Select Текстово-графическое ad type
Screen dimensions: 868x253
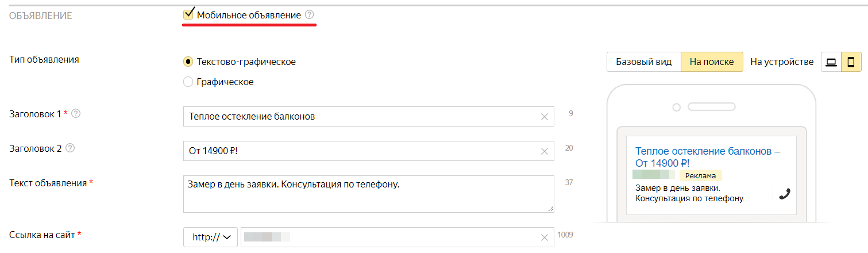(x=188, y=62)
